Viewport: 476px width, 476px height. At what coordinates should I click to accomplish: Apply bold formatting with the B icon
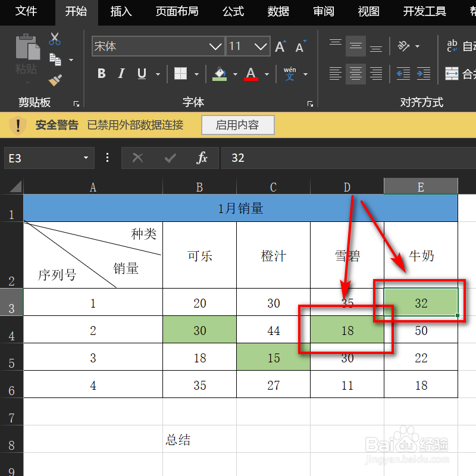(101, 73)
